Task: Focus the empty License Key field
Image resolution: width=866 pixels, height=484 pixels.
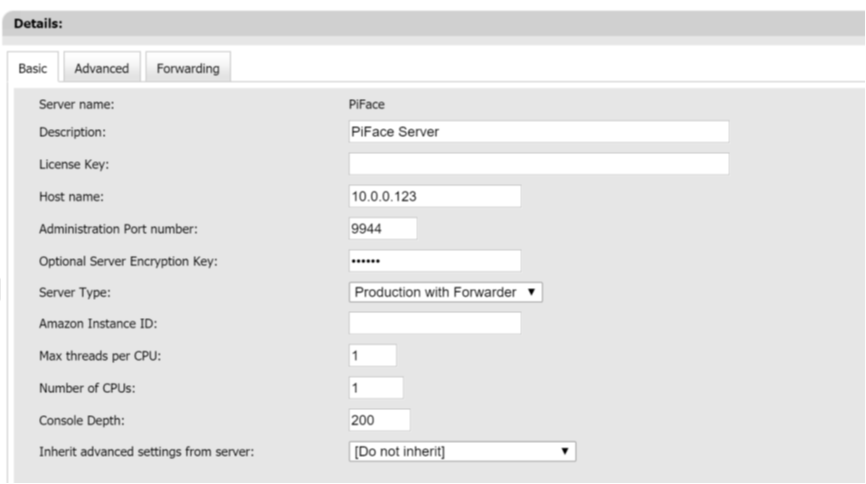Action: pos(538,164)
